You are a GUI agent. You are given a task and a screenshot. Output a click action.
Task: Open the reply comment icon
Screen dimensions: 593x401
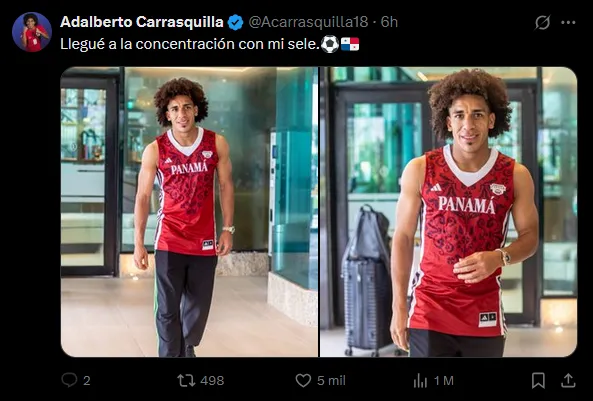click(x=69, y=380)
